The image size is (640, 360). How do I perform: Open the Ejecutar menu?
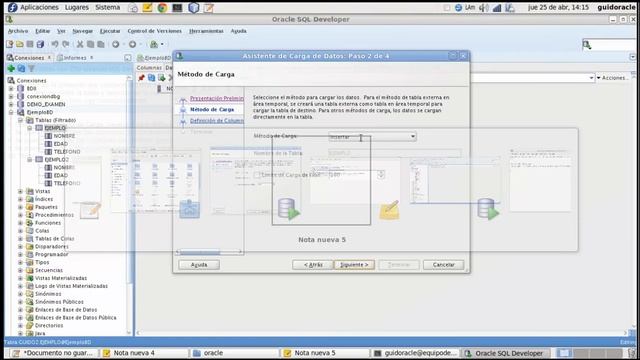[110, 31]
